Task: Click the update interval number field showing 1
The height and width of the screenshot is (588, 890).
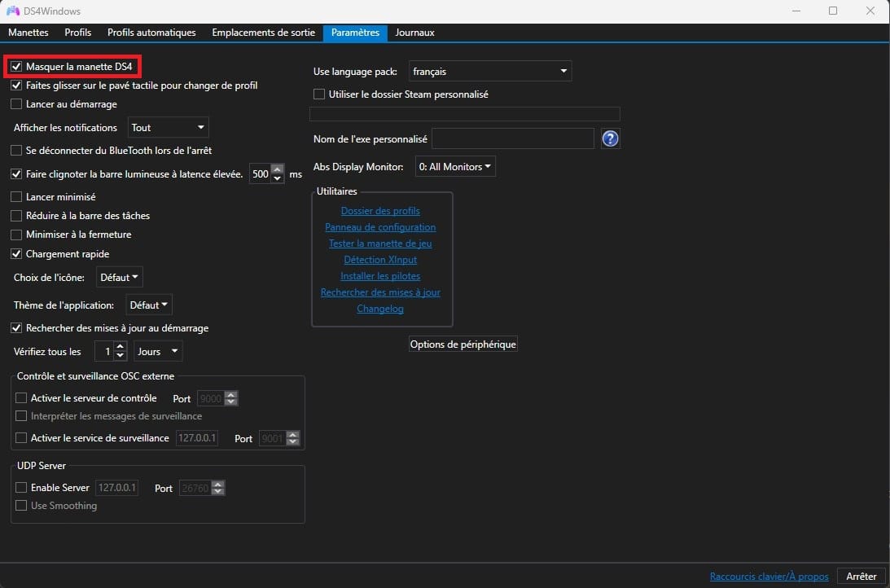Action: pos(104,351)
